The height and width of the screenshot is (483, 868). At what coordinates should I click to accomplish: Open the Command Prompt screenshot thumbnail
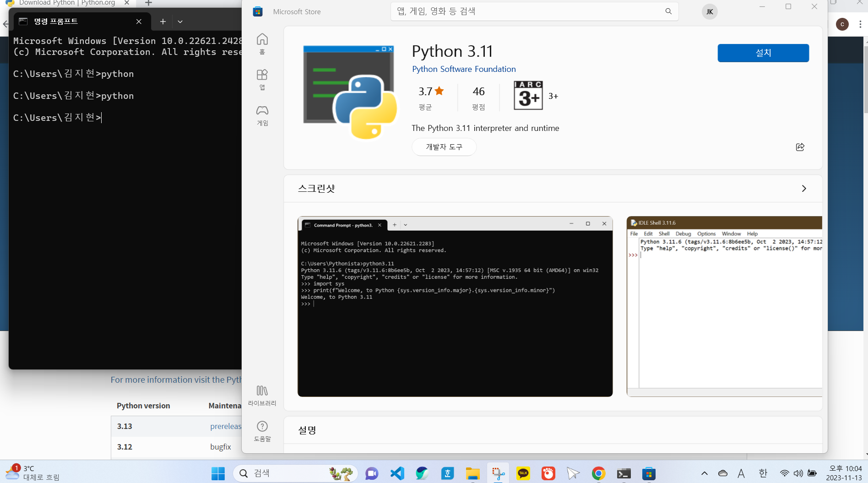(455, 306)
